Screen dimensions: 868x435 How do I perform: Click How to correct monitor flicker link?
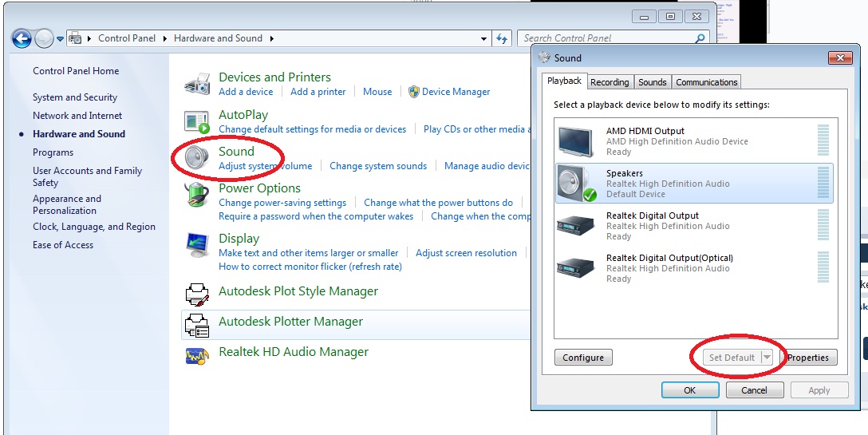tap(310, 267)
